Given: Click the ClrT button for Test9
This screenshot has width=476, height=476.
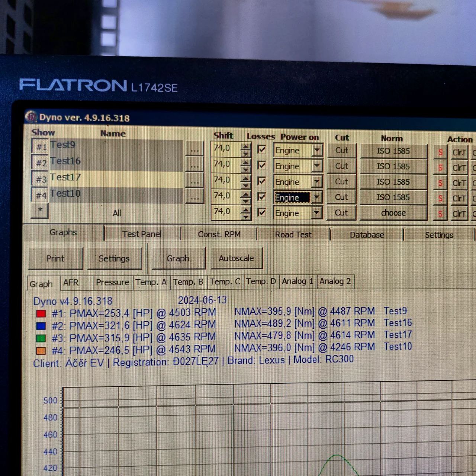Looking at the screenshot, I should coord(459,152).
